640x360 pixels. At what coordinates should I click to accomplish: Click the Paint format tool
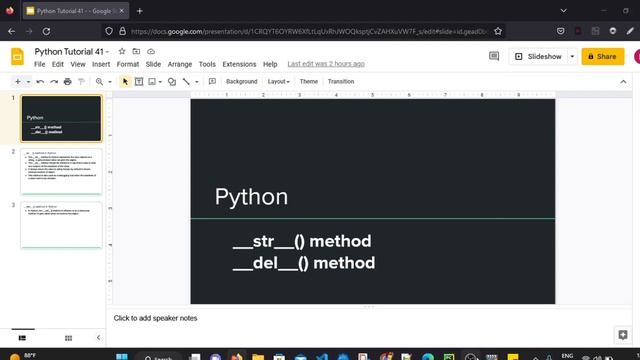point(81,82)
